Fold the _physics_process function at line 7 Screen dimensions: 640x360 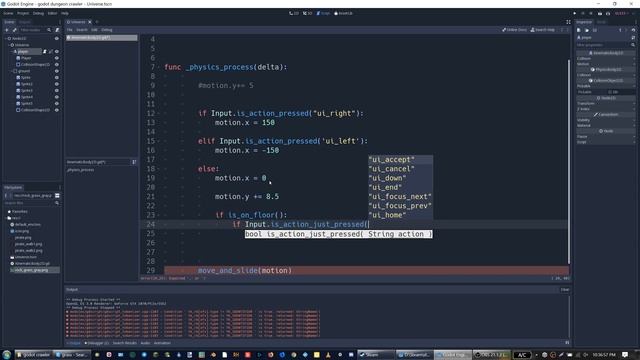tap(158, 67)
